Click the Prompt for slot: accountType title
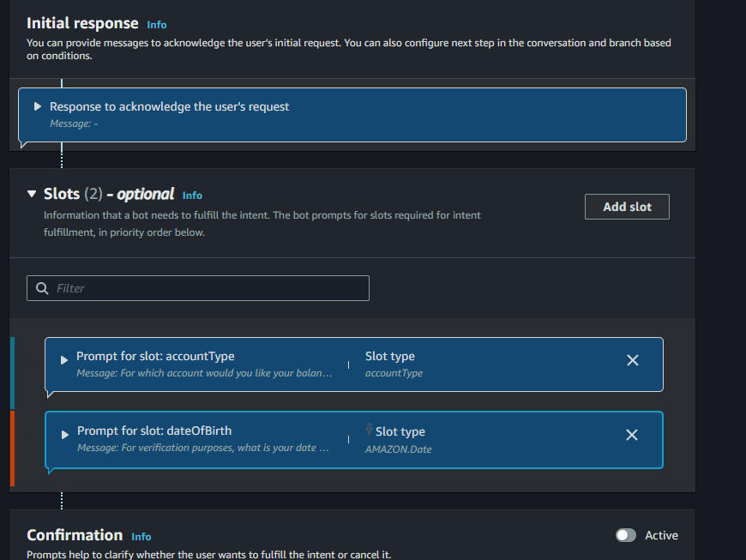 (x=155, y=356)
